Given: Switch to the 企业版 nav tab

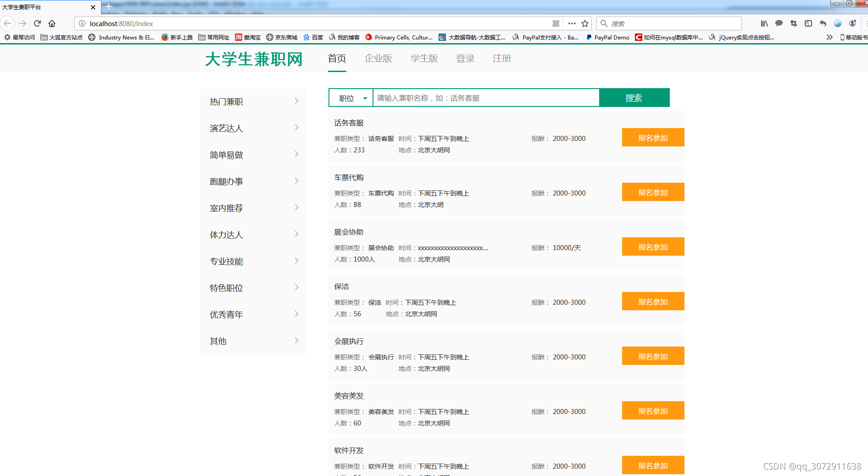Looking at the screenshot, I should tap(378, 58).
